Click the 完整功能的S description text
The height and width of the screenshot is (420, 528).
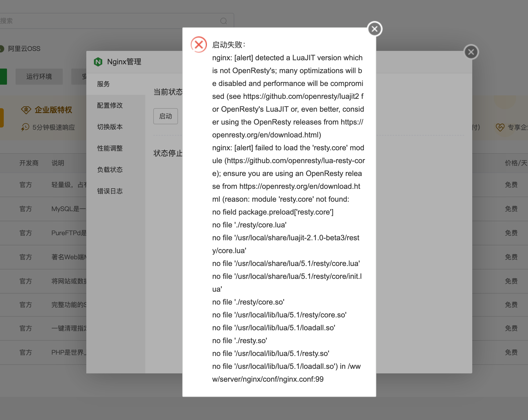pos(69,305)
